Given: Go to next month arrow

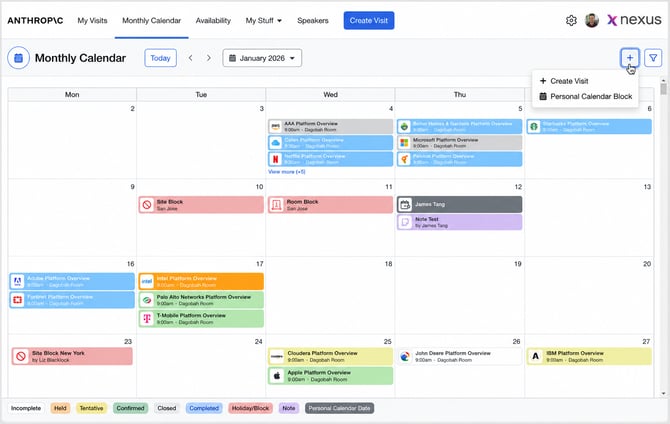Looking at the screenshot, I should [x=209, y=58].
